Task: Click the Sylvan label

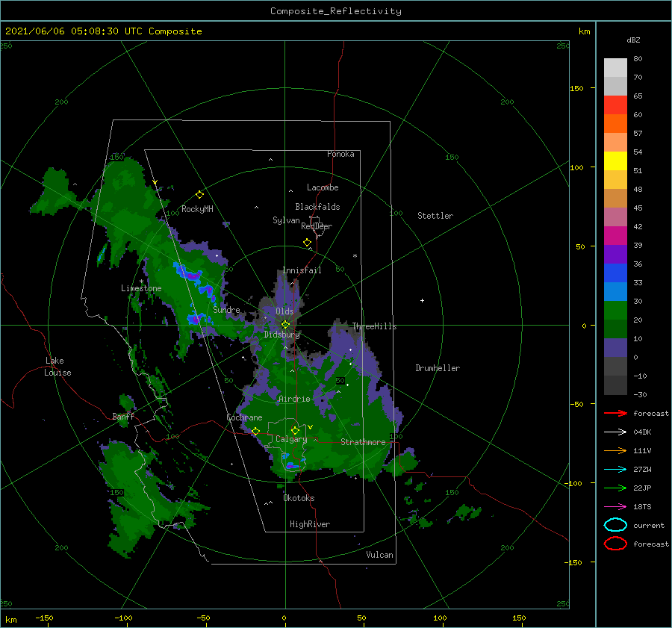Action: pyautogui.click(x=286, y=220)
